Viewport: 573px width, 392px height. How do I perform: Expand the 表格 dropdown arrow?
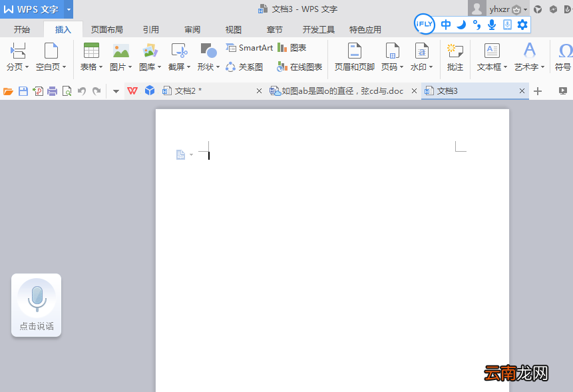pos(101,67)
